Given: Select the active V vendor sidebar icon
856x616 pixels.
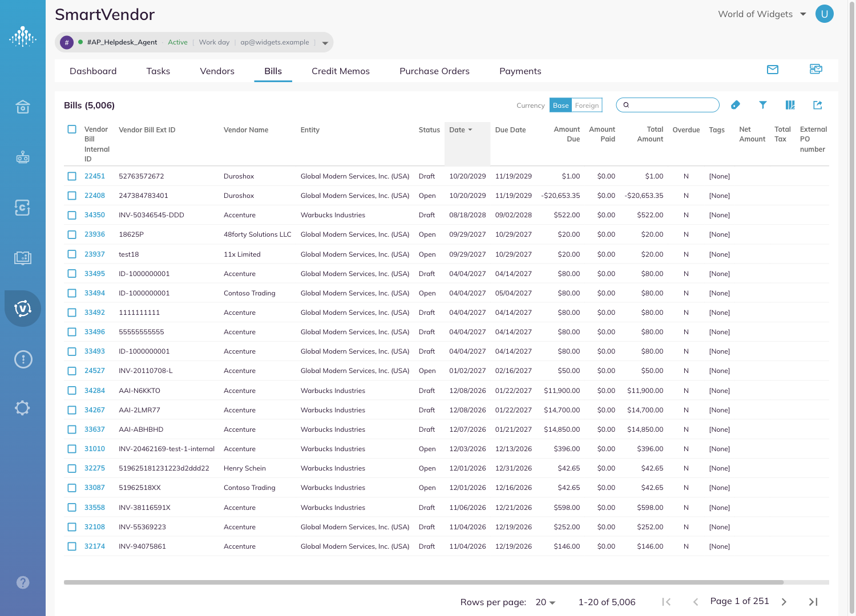Looking at the screenshot, I should tap(23, 309).
